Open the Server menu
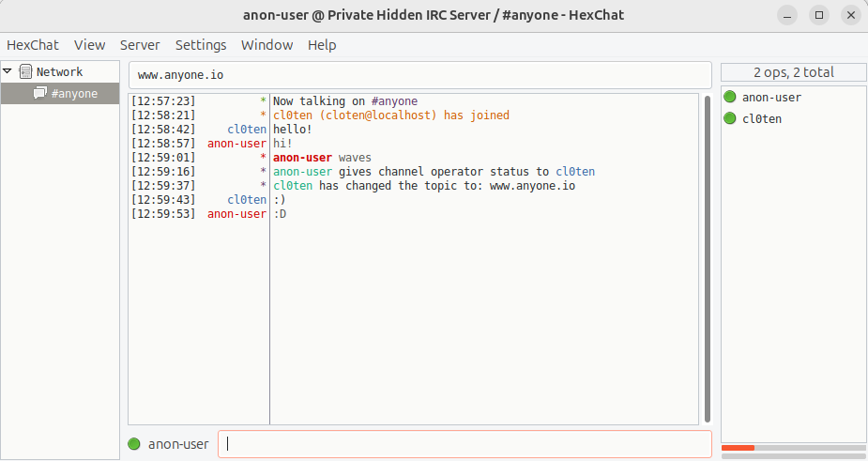Screen dimensions: 868x461 (x=140, y=45)
